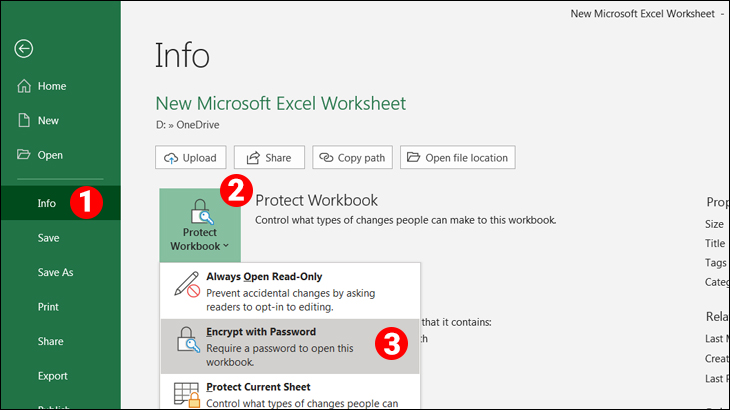
Task: Click the back arrow circle icon
Action: coord(24,49)
